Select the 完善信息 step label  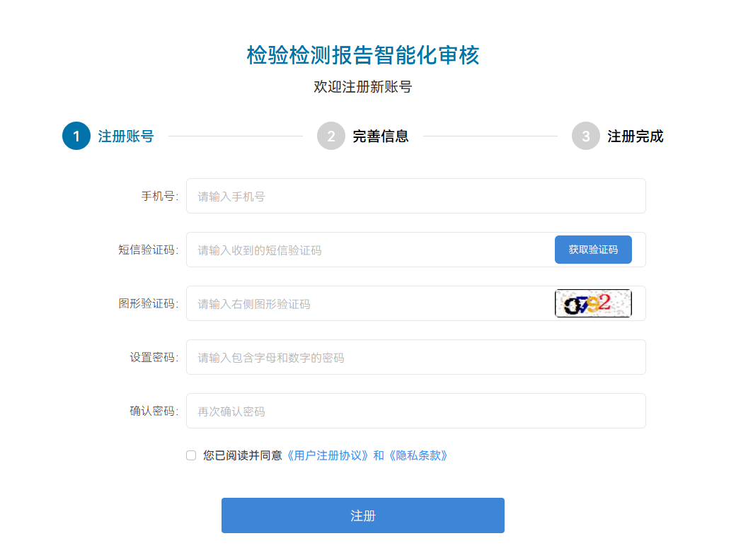click(x=381, y=136)
